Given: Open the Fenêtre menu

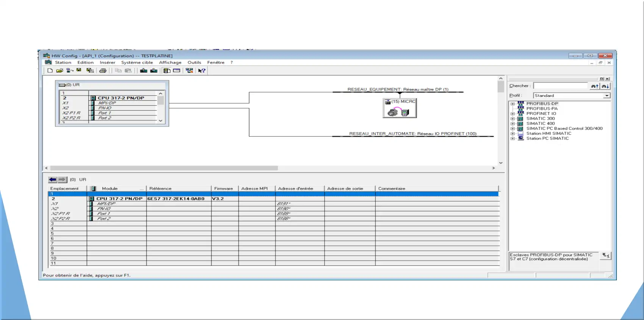Looking at the screenshot, I should tap(216, 62).
